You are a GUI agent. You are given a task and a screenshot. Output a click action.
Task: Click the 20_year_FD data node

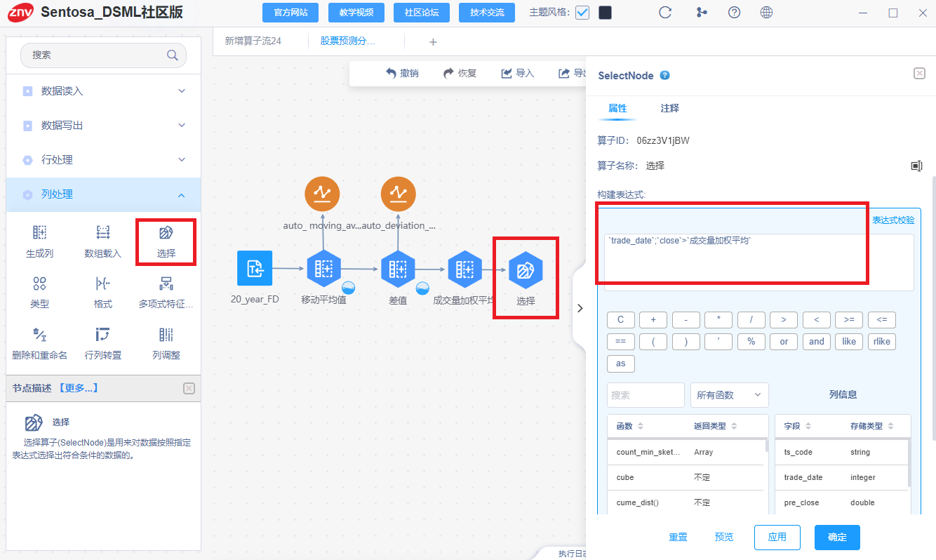255,268
